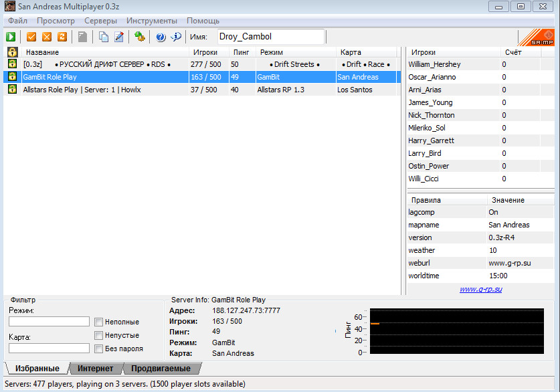The image size is (560, 392).
Task: Toggle the Непустые checkbox
Action: click(98, 335)
